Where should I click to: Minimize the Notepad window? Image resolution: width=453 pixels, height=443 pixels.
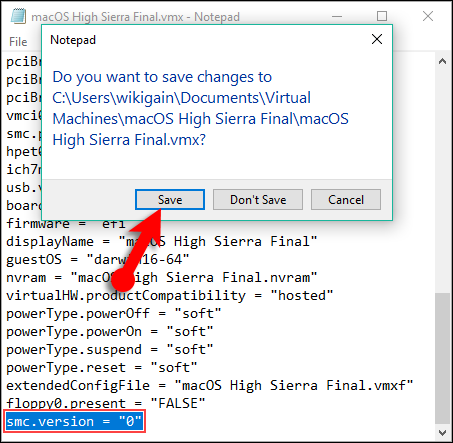tap(337, 16)
